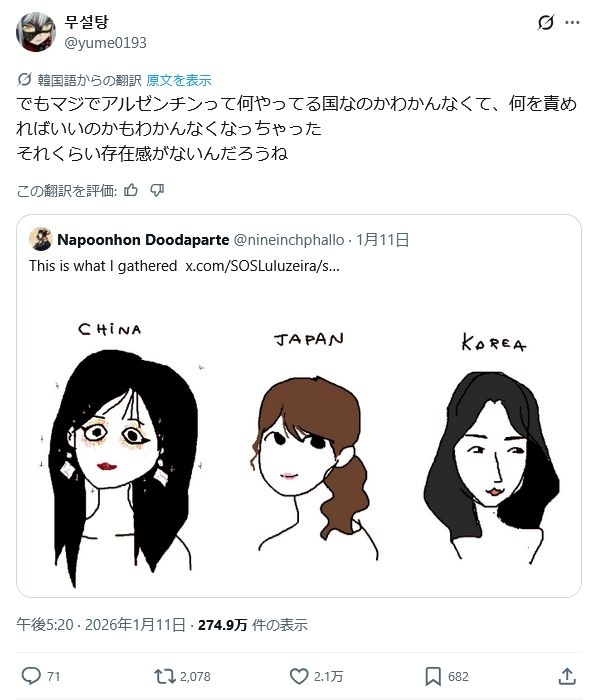Open the x.com/SOSLuluzeira link in the quote

coord(262,266)
